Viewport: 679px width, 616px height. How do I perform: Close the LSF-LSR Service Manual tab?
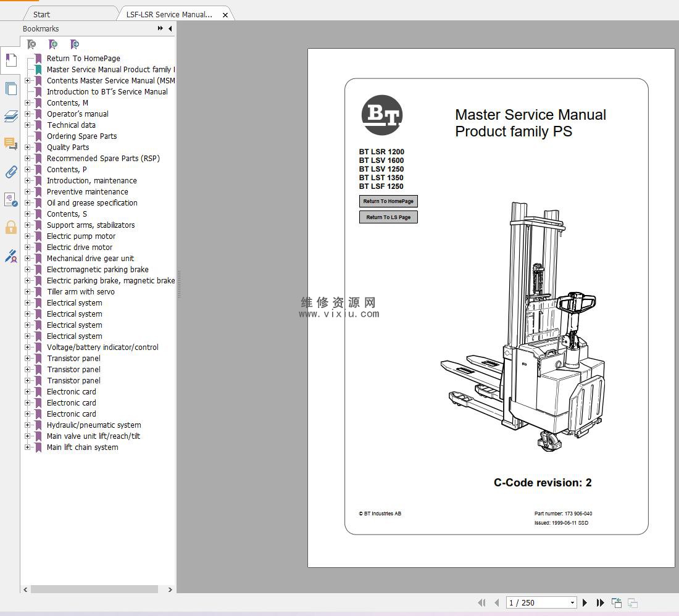[x=225, y=15]
